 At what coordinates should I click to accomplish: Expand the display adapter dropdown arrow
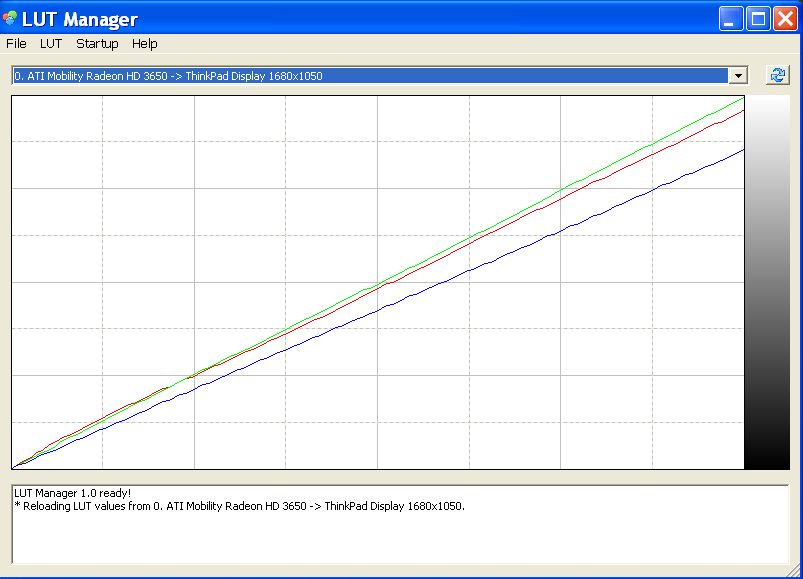coord(738,76)
